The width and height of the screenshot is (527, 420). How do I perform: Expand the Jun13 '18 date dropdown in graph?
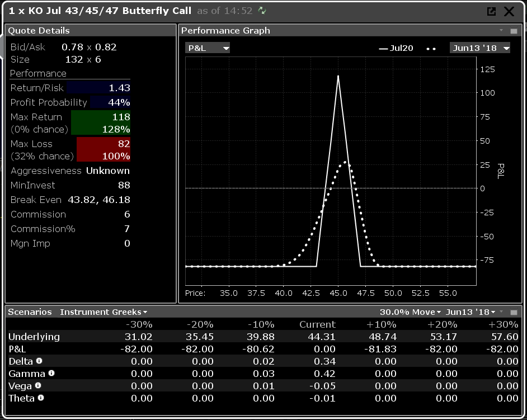click(480, 48)
